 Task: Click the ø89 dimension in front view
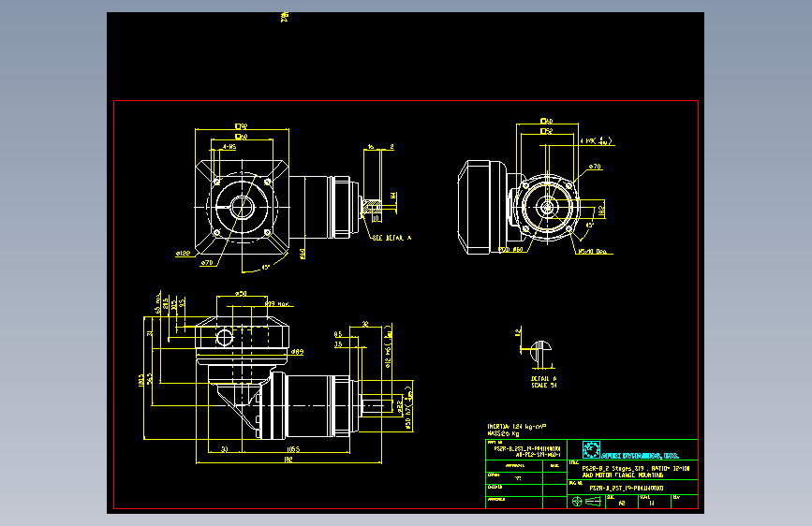click(297, 352)
